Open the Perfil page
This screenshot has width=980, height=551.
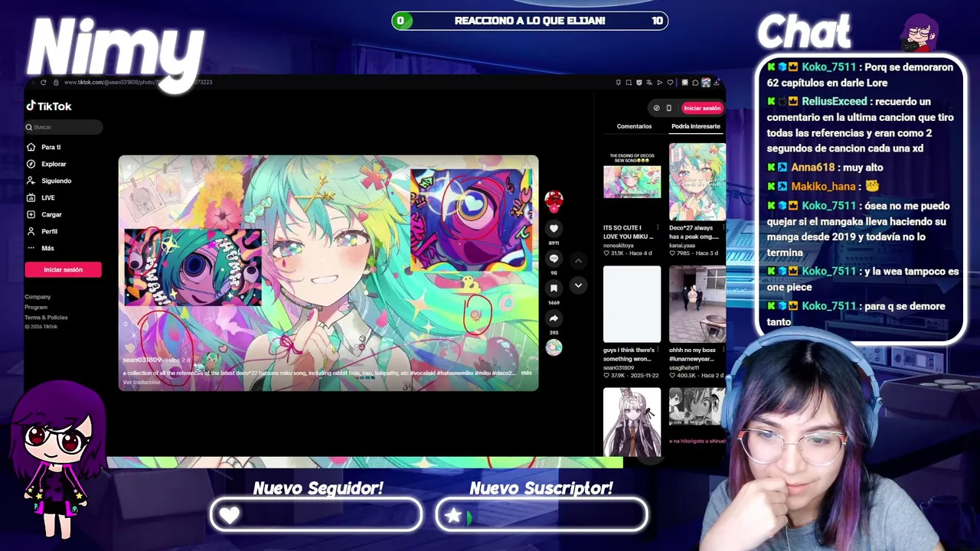(x=42, y=231)
